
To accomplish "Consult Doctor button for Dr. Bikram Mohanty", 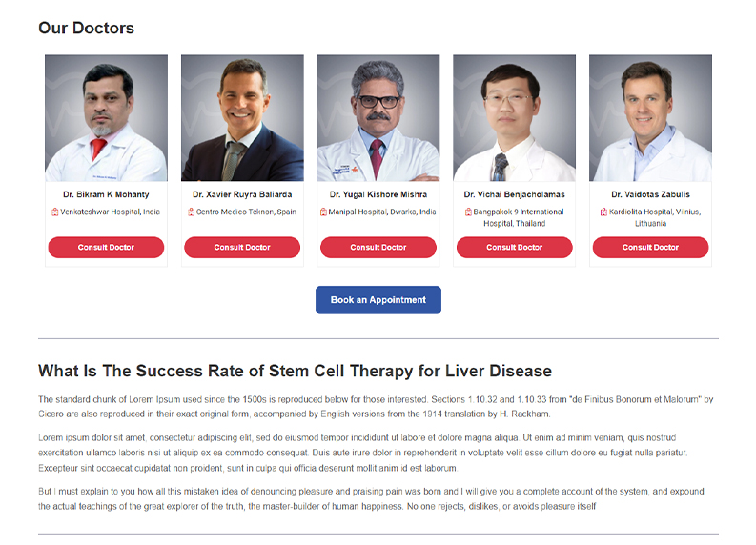I will 106,248.
